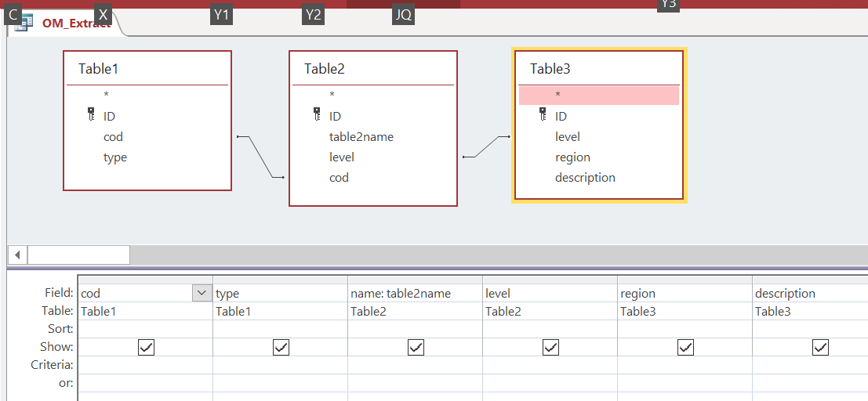
Task: Click the join line between Table1 and Table2
Action: point(261,157)
